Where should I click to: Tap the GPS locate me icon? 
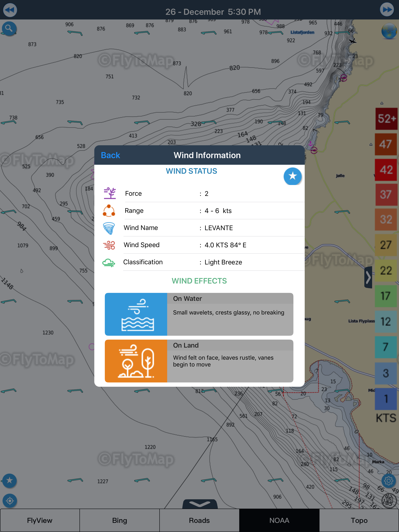pos(10,501)
